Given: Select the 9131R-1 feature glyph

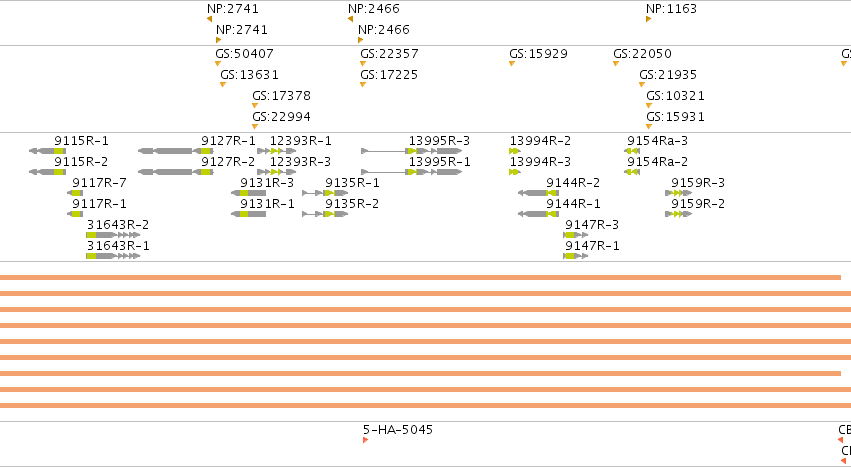Looking at the screenshot, I should 249,214.
